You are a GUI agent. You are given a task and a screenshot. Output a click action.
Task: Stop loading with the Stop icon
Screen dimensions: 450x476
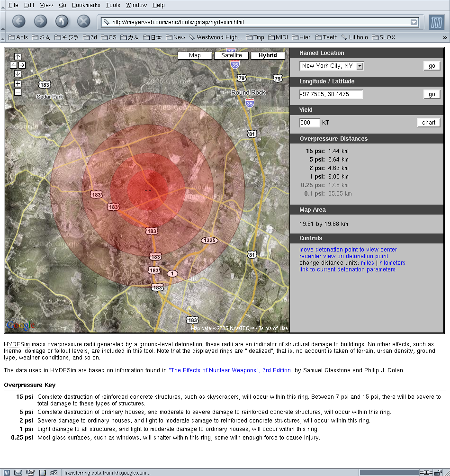click(84, 21)
